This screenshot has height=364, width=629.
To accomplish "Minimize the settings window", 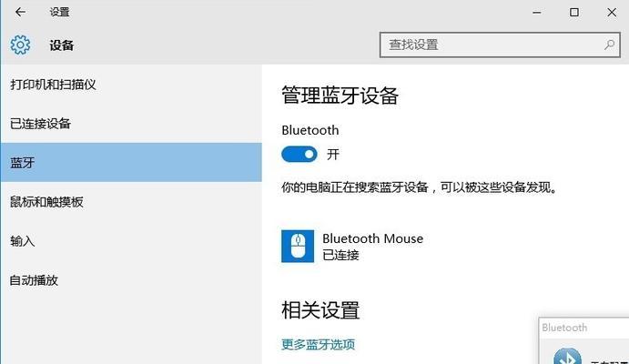I will (x=537, y=13).
